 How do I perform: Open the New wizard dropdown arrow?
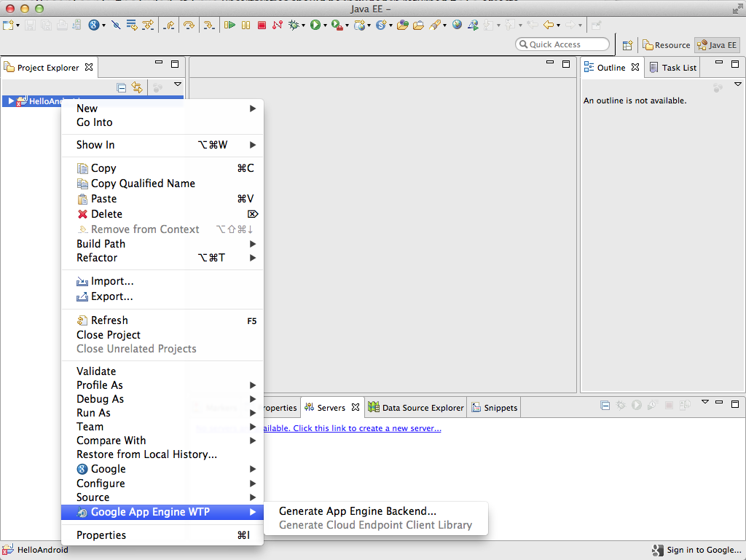17,25
